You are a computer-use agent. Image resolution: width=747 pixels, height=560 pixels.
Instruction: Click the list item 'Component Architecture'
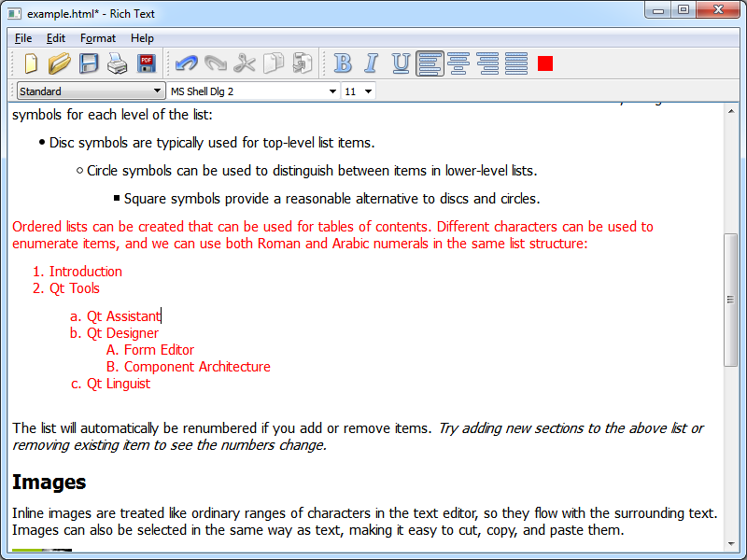tap(197, 367)
